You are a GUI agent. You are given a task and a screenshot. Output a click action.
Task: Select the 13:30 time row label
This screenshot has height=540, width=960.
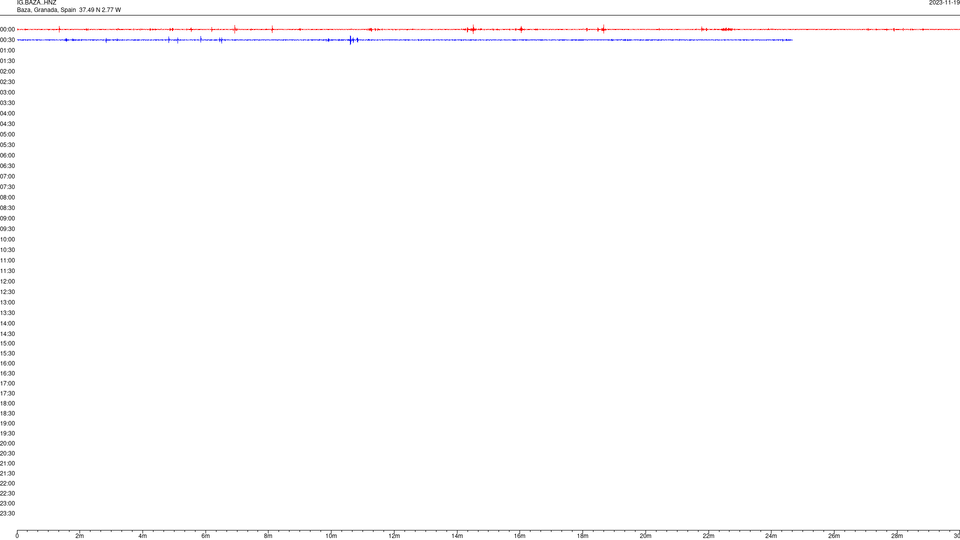[x=7, y=313]
